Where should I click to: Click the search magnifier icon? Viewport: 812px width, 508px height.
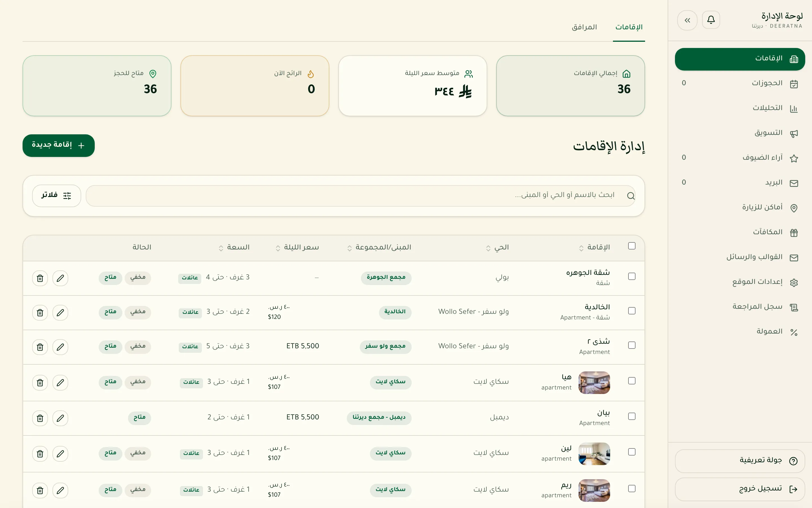point(631,196)
